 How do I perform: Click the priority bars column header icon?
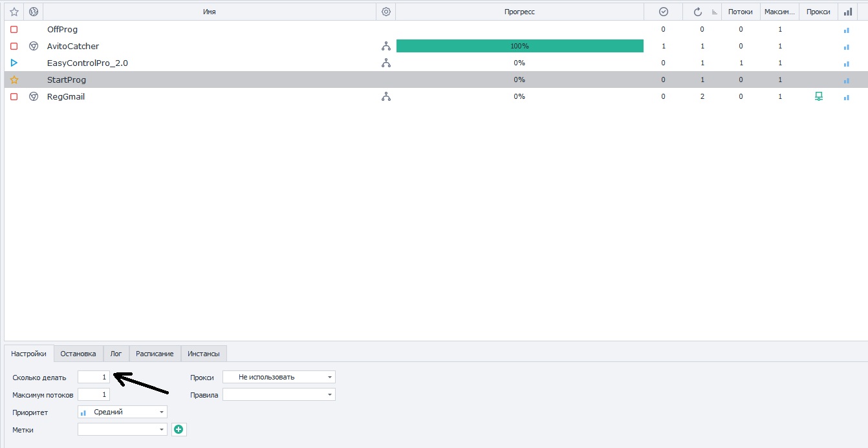(x=848, y=12)
